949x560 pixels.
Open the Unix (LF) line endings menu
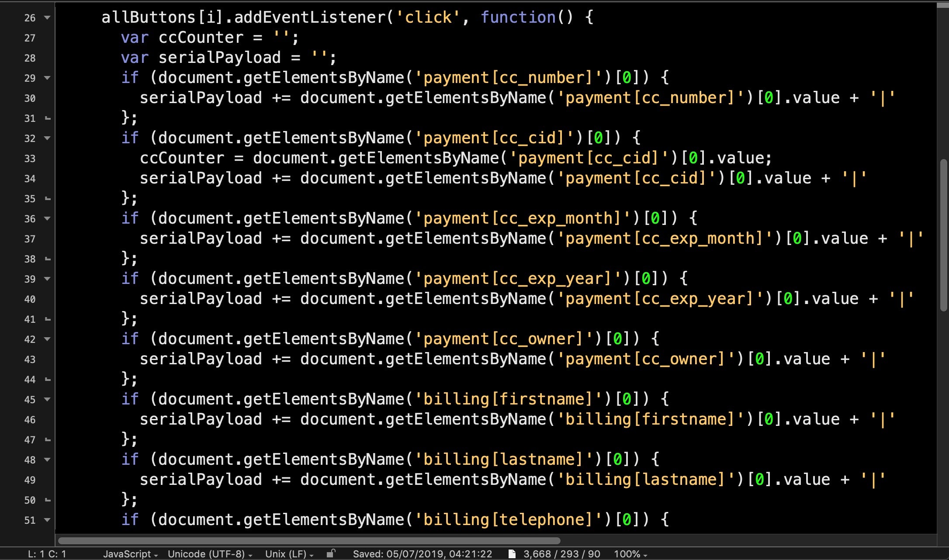(x=289, y=554)
